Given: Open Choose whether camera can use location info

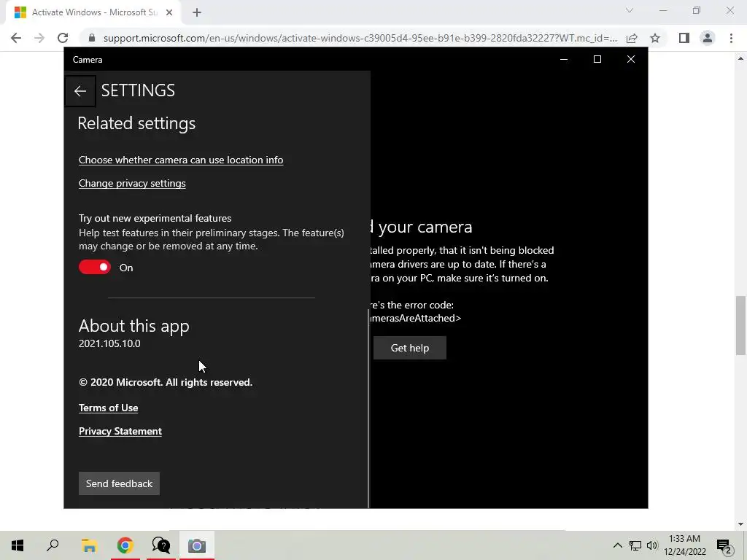Looking at the screenshot, I should (181, 160).
